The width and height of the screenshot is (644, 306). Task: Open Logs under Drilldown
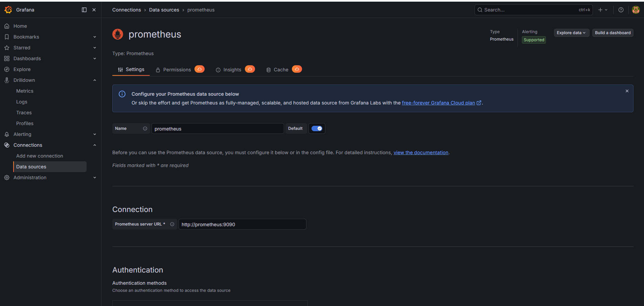tap(22, 102)
